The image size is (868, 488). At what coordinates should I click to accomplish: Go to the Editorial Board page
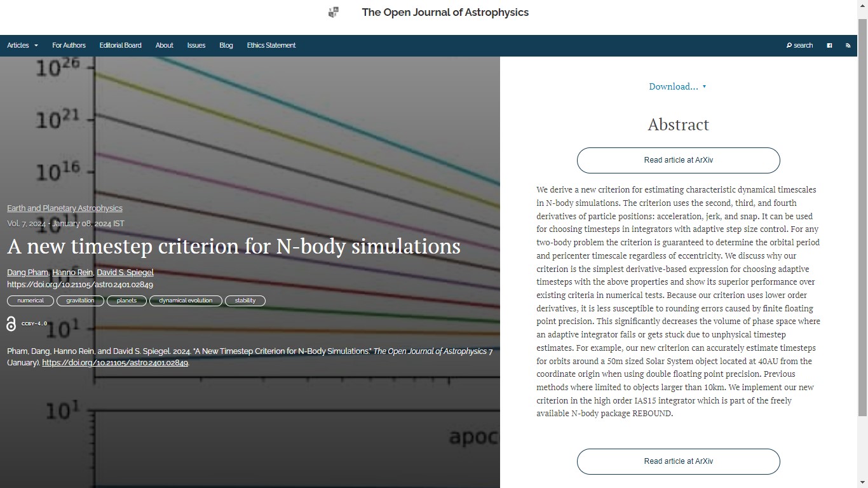click(x=120, y=46)
